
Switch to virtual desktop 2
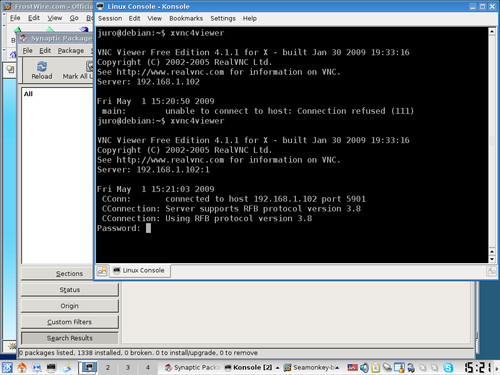(108, 367)
